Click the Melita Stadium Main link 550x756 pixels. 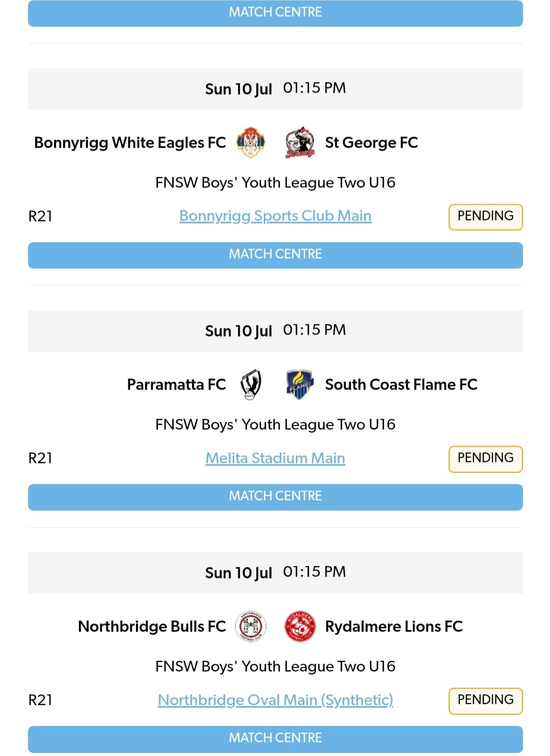click(x=275, y=458)
